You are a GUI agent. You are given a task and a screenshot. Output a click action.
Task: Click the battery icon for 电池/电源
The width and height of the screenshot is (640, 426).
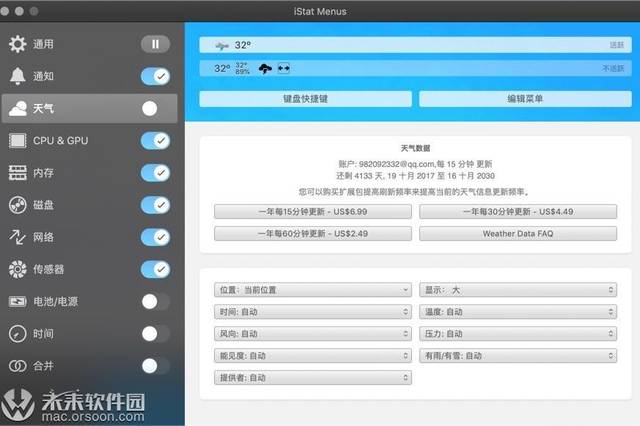tap(18, 302)
